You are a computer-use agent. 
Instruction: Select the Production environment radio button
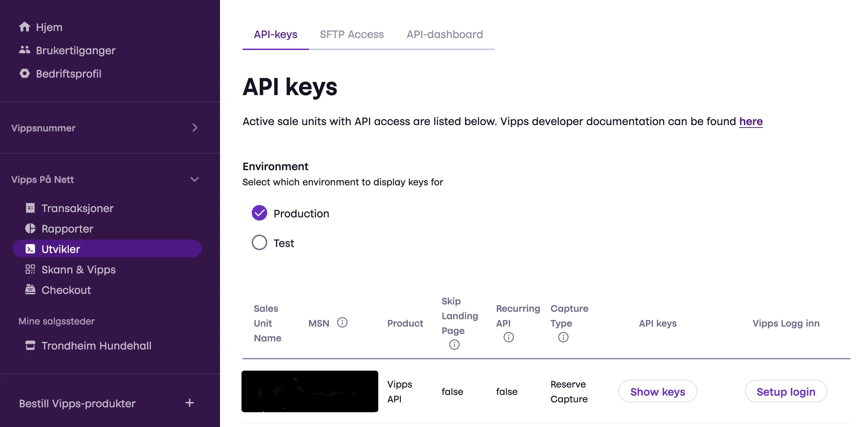(x=259, y=213)
